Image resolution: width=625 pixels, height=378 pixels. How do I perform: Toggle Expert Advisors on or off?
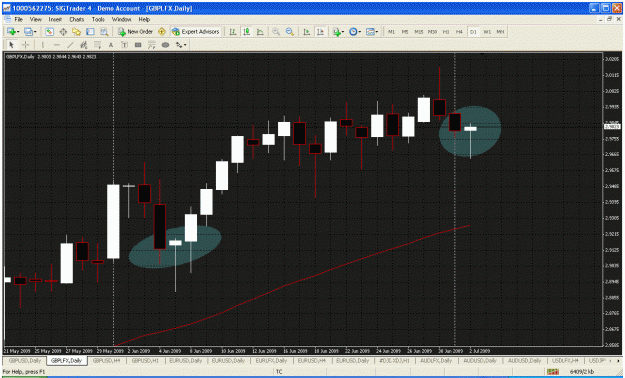pyautogui.click(x=196, y=32)
